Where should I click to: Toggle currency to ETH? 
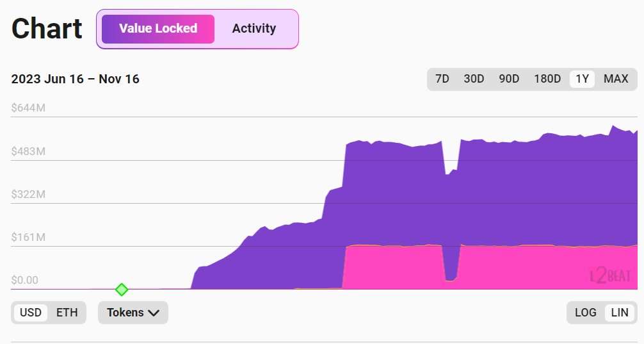pyautogui.click(x=67, y=313)
